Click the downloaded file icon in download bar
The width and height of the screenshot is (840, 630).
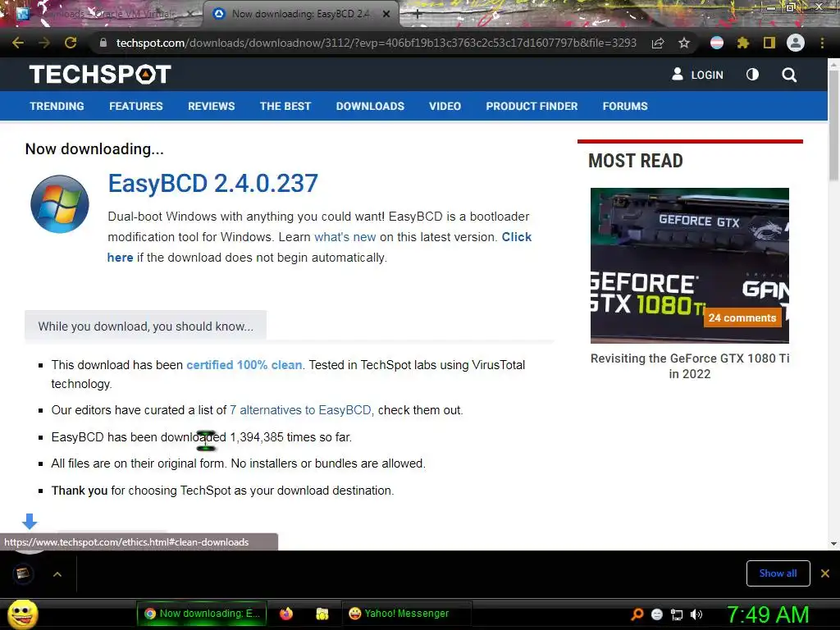point(22,573)
